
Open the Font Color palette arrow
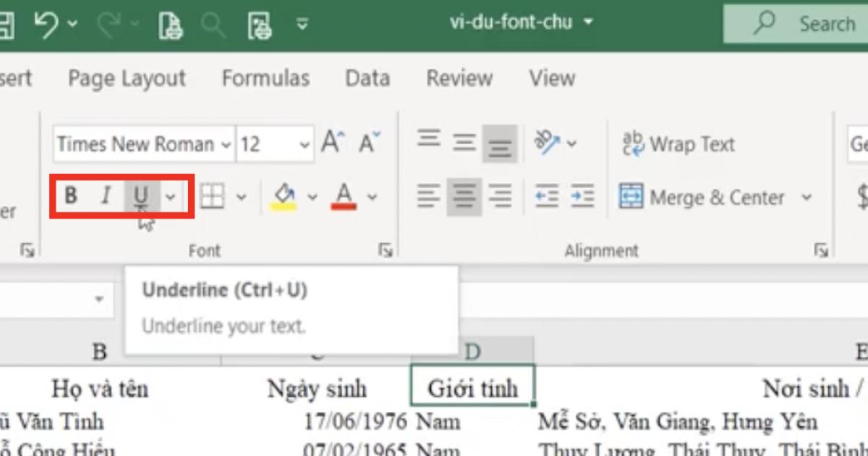[x=372, y=196]
